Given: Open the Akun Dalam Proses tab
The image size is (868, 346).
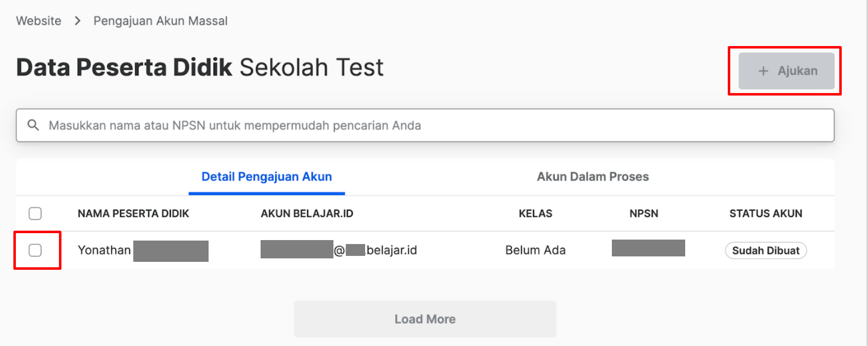Looking at the screenshot, I should [x=593, y=177].
